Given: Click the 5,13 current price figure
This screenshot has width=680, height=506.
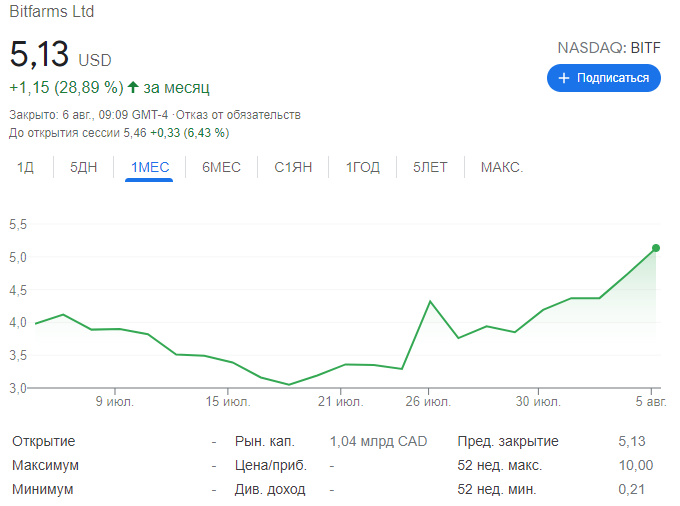Looking at the screenshot, I should point(40,55).
